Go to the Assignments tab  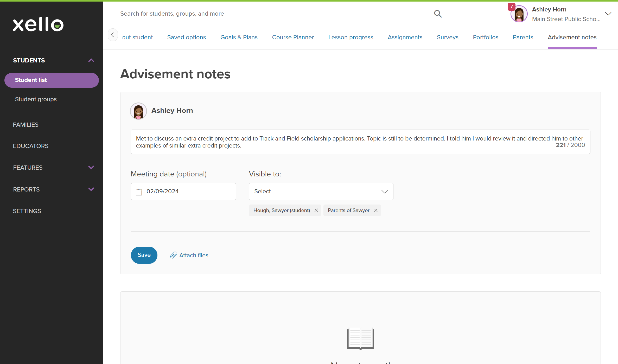click(405, 37)
